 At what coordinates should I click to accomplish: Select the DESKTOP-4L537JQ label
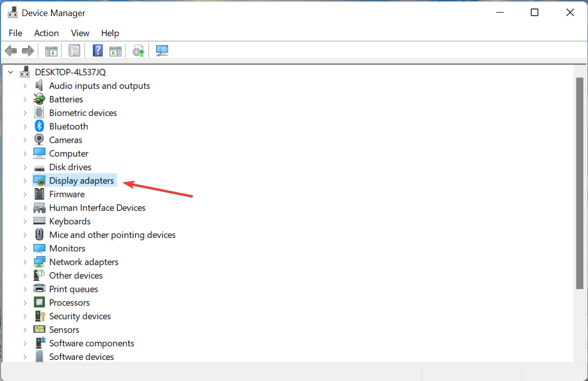tap(70, 72)
